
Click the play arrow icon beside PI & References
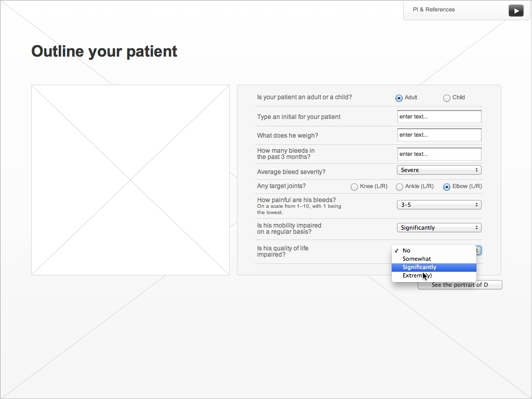pos(515,10)
